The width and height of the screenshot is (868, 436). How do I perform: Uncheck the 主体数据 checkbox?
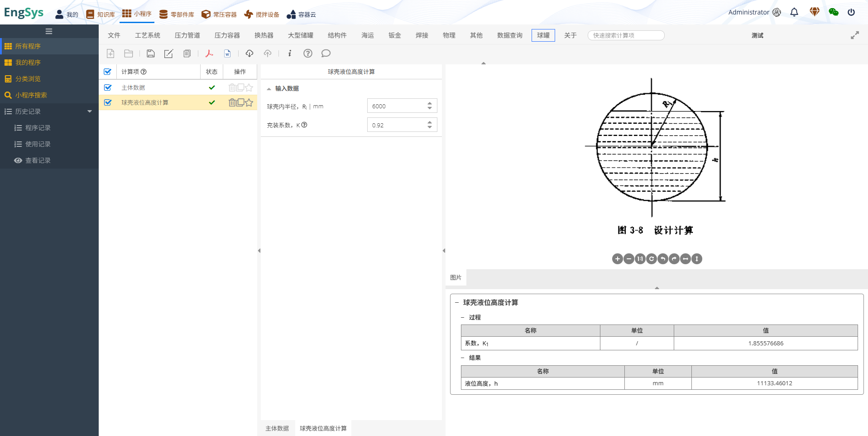click(108, 87)
